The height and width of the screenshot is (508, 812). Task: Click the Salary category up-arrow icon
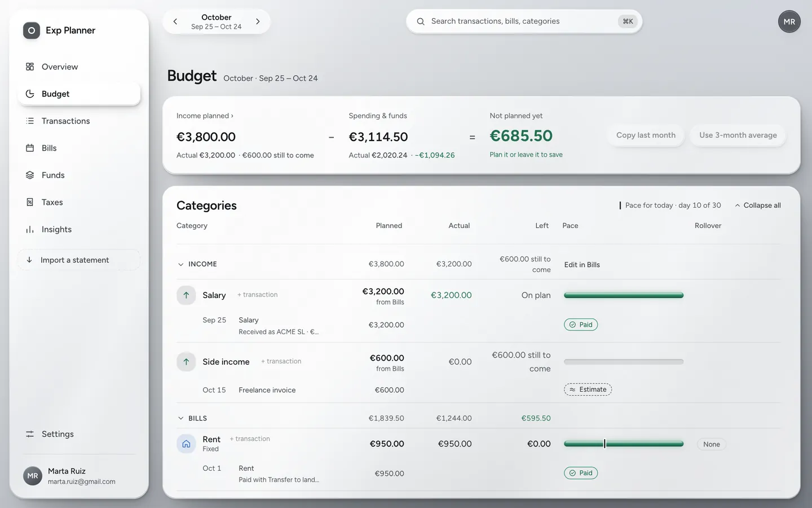coord(186,295)
